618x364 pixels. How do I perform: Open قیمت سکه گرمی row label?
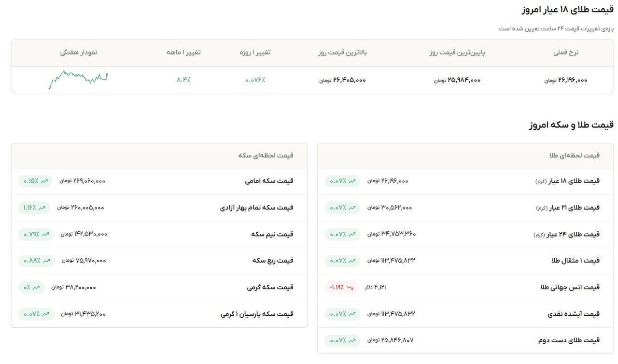pyautogui.click(x=270, y=287)
